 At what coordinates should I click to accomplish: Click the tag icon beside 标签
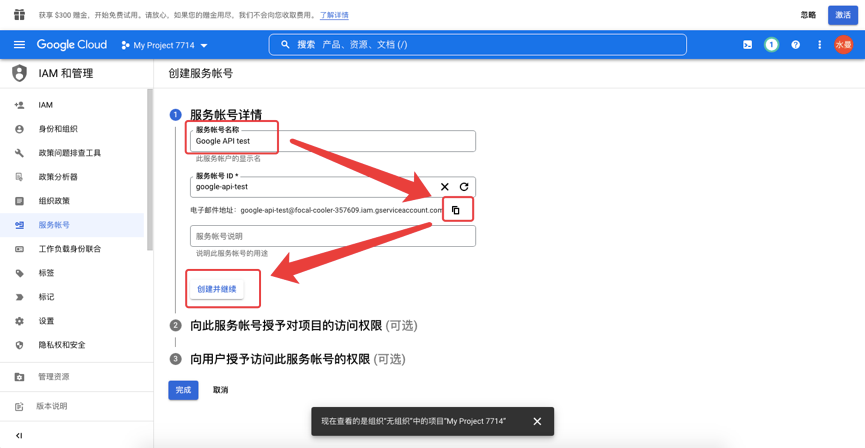19,273
